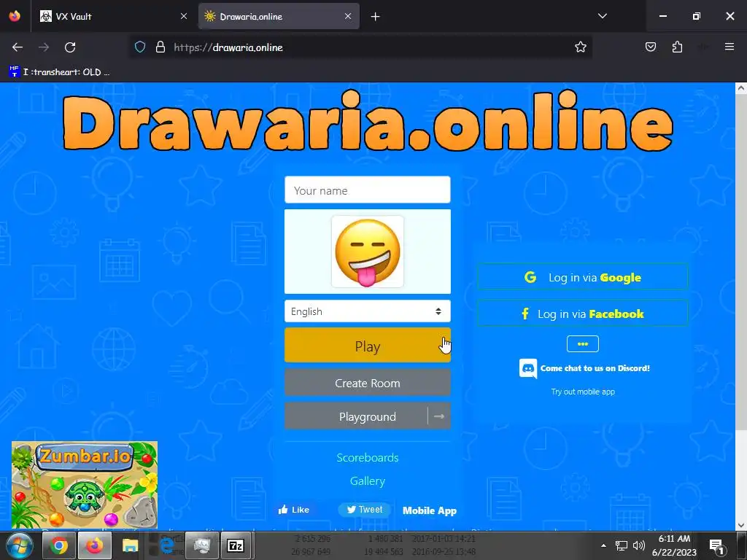Click the Facebook Like button
747x560 pixels.
(x=294, y=510)
